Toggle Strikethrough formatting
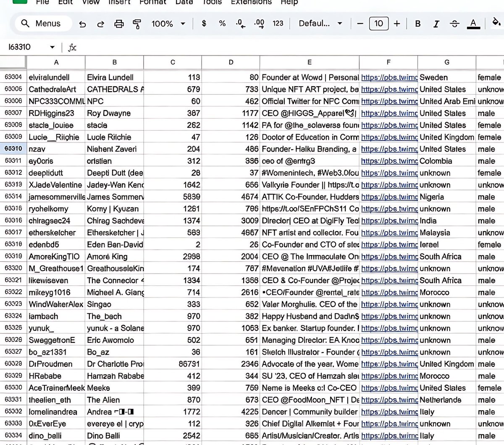The width and height of the screenshot is (504, 445). pos(454,24)
